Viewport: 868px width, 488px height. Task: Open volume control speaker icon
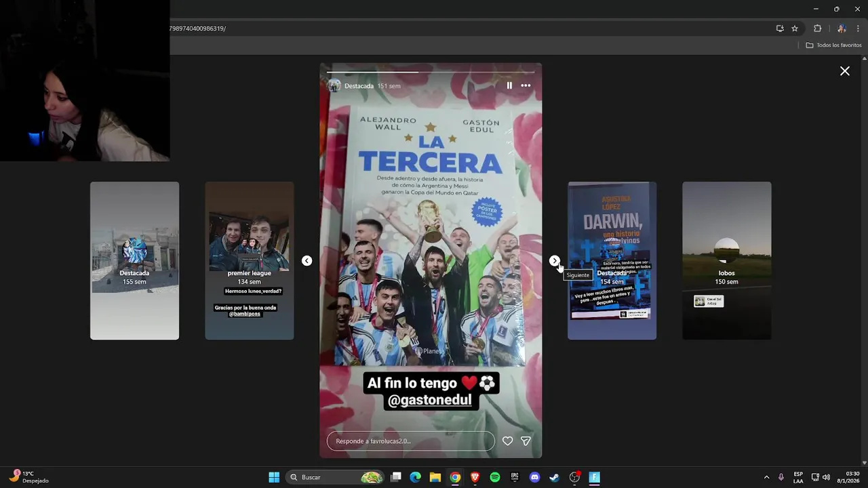pyautogui.click(x=826, y=477)
